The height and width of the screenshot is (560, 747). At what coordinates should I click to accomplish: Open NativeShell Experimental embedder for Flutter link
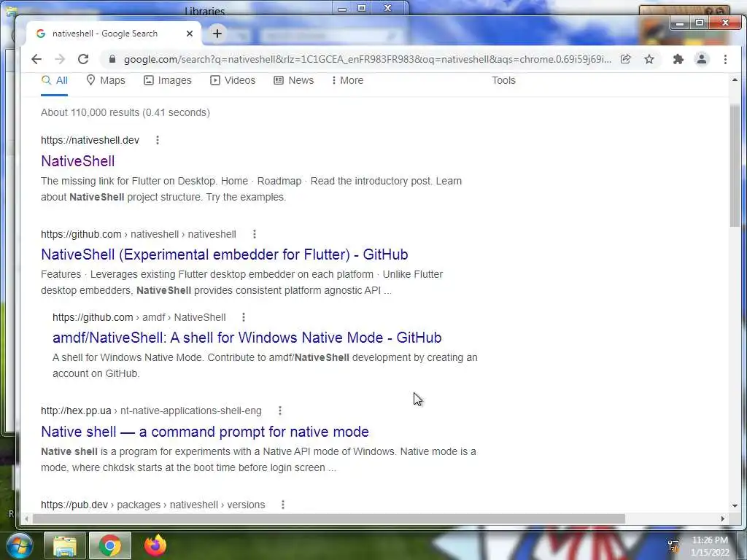pyautogui.click(x=225, y=254)
